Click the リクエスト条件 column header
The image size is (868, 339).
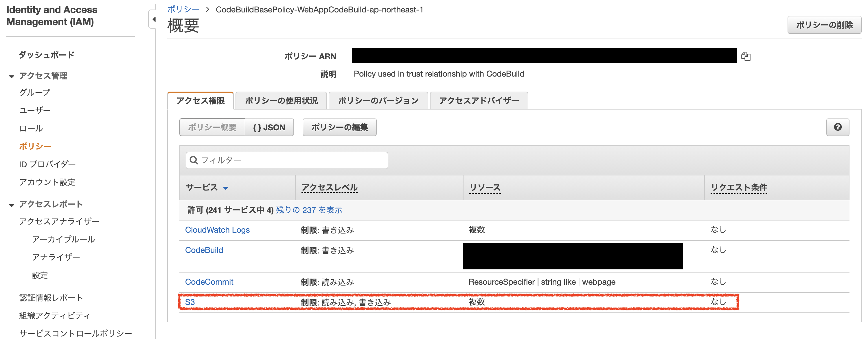tap(739, 188)
